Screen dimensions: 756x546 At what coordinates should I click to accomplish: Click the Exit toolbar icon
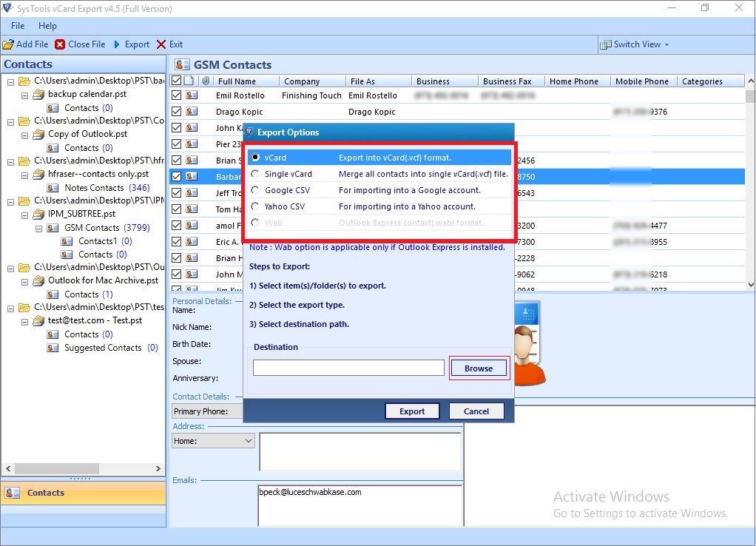pyautogui.click(x=161, y=44)
